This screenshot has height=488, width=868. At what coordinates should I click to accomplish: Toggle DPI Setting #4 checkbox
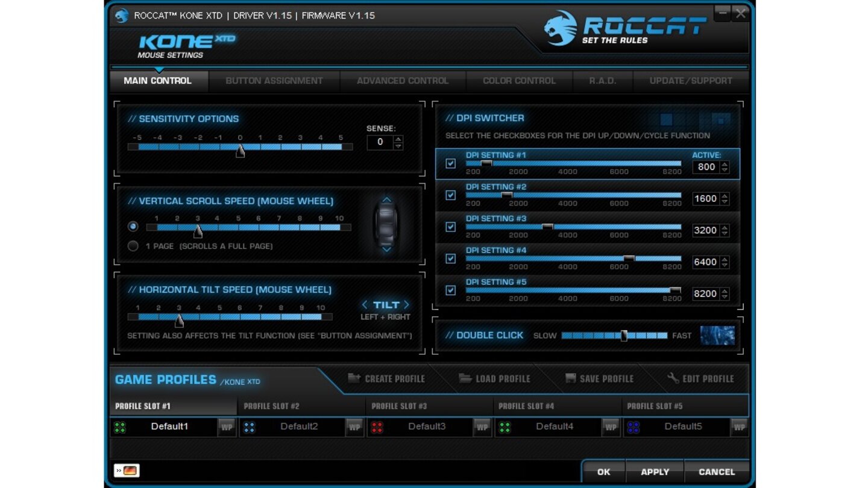click(450, 258)
